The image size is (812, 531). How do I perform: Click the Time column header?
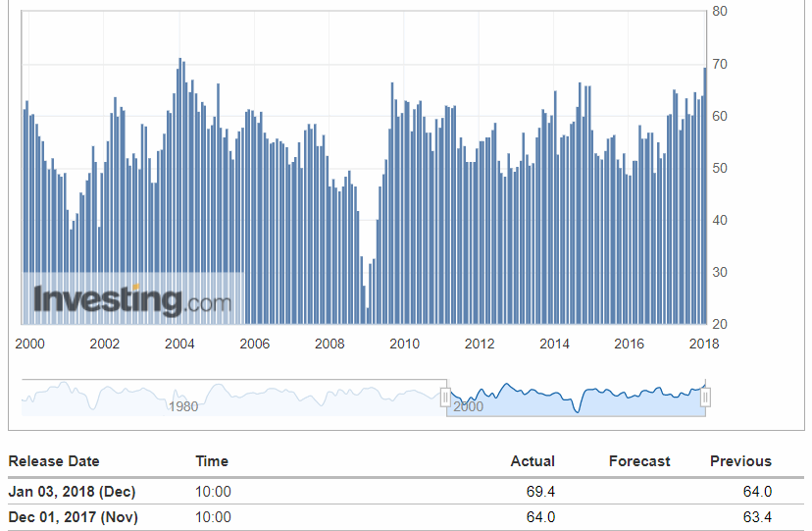[212, 461]
